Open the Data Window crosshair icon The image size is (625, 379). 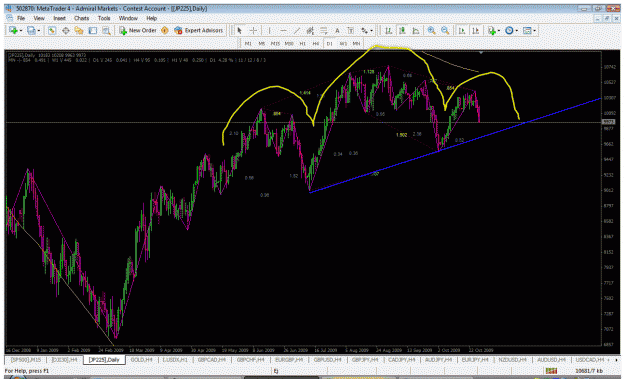65,30
